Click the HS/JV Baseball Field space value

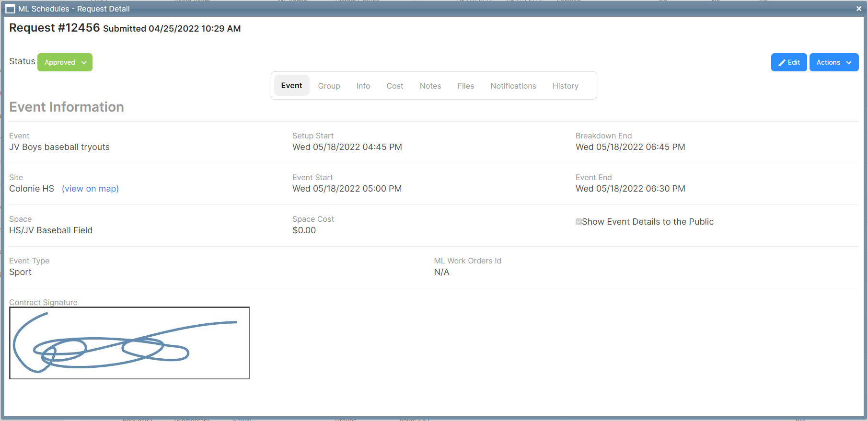pyautogui.click(x=51, y=230)
